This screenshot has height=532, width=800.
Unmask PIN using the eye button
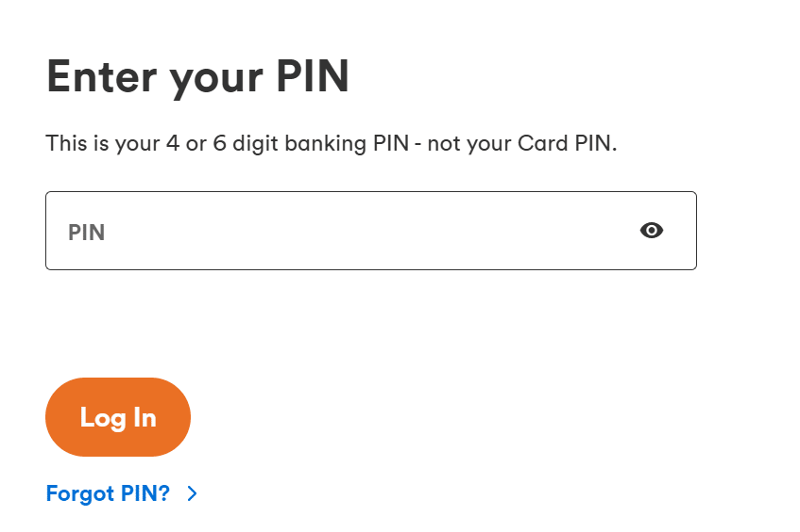pyautogui.click(x=651, y=231)
